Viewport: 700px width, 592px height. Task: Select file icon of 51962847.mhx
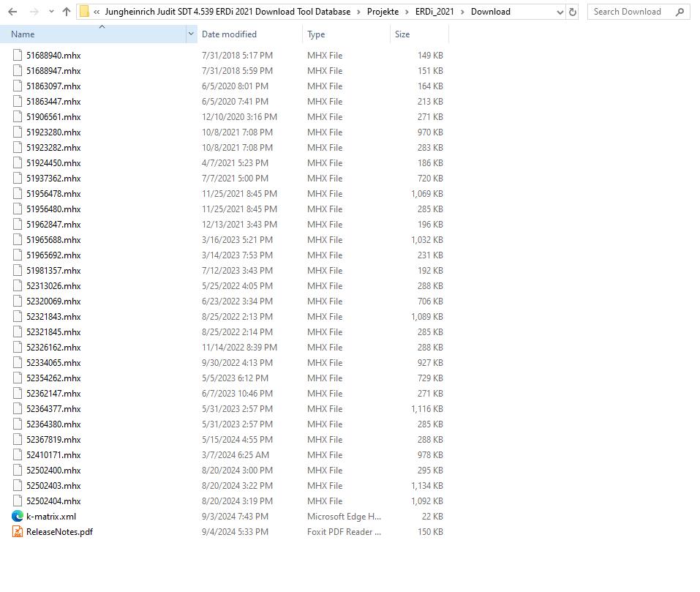coord(18,224)
